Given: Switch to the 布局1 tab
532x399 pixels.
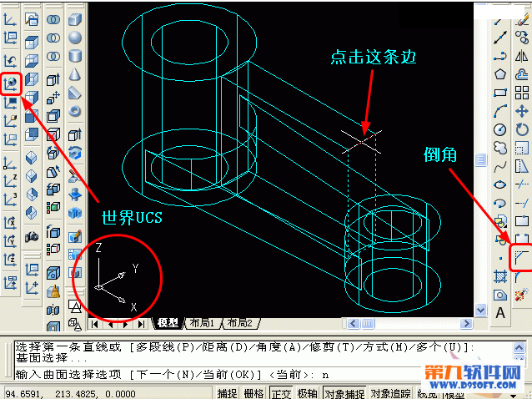Looking at the screenshot, I should (202, 323).
